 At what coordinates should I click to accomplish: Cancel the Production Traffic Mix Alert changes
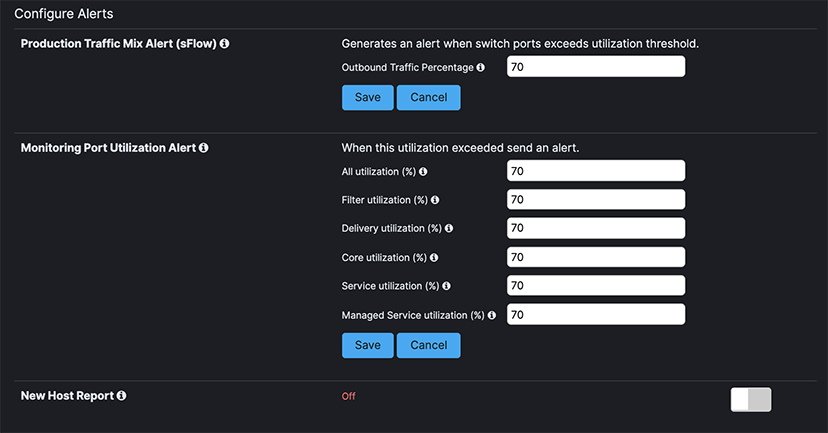click(429, 98)
